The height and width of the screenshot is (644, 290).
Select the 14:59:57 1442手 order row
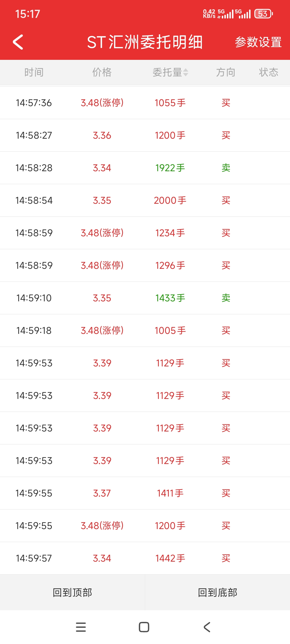coord(145,558)
